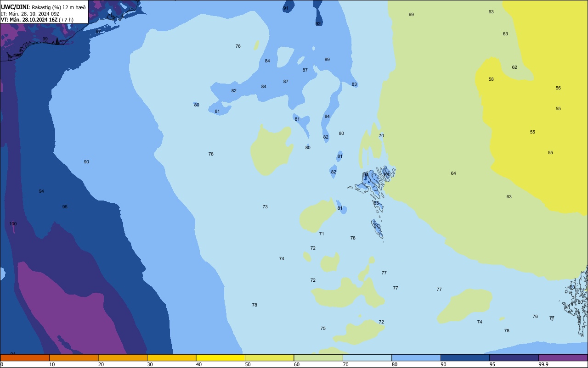Image resolution: width=588 pixels, height=368 pixels.
Task: Click the legend tick label 40
Action: (198, 364)
